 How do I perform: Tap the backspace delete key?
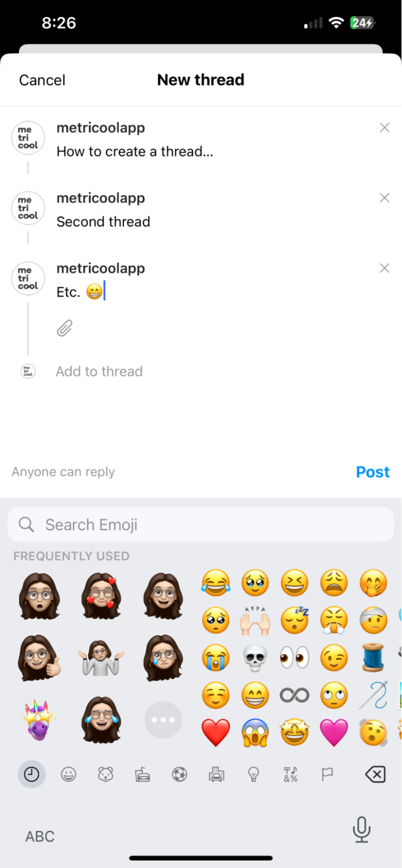(375, 775)
